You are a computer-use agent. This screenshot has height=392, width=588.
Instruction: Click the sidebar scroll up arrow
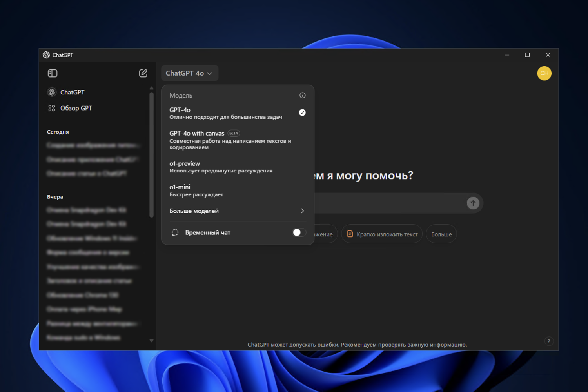(x=151, y=88)
